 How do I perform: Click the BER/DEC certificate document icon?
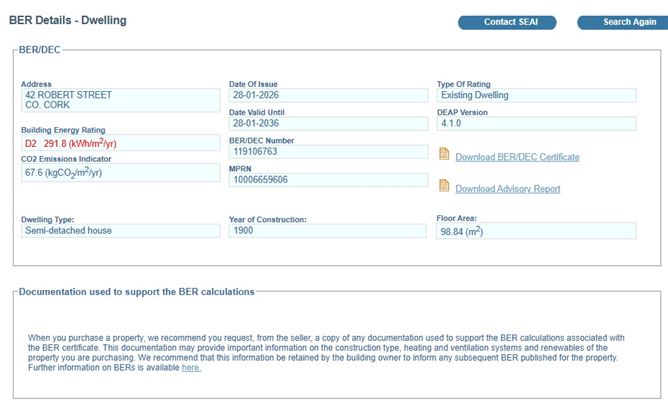point(444,154)
